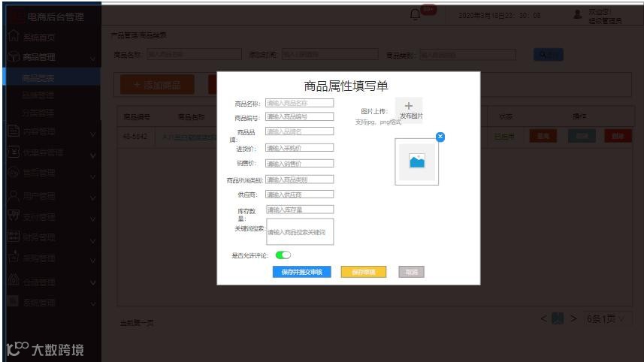
Task: Click the blue search button in background page
Action: tap(549, 55)
